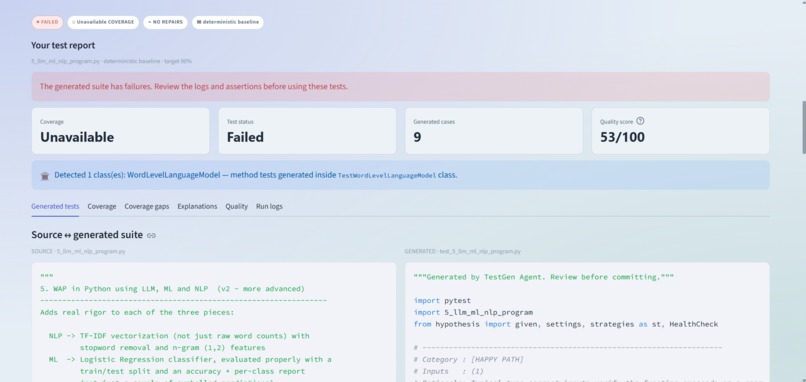Click the suite has failures warning banner

(x=400, y=86)
